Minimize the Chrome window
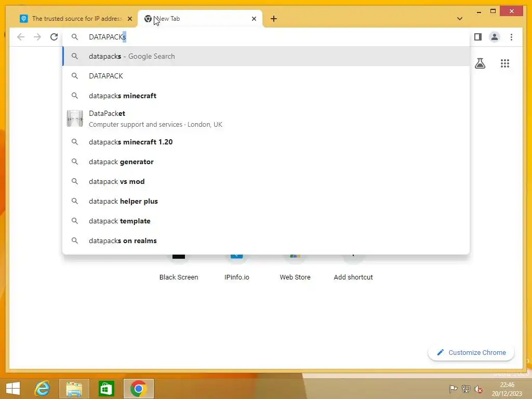 [x=478, y=11]
